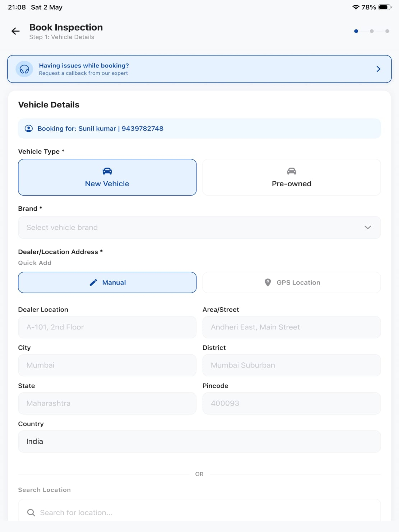The width and height of the screenshot is (399, 532).
Task: Go back using the arrow icon
Action: tap(16, 31)
